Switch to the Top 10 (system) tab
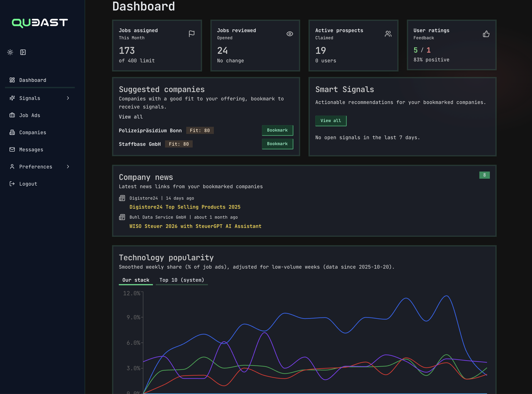This screenshot has width=532, height=394. click(x=182, y=280)
